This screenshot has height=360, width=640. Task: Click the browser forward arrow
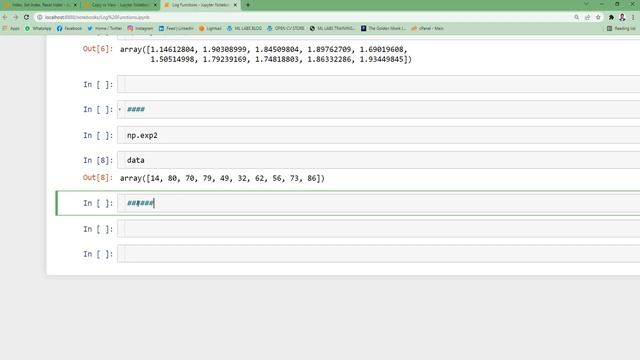pyautogui.click(x=16, y=17)
